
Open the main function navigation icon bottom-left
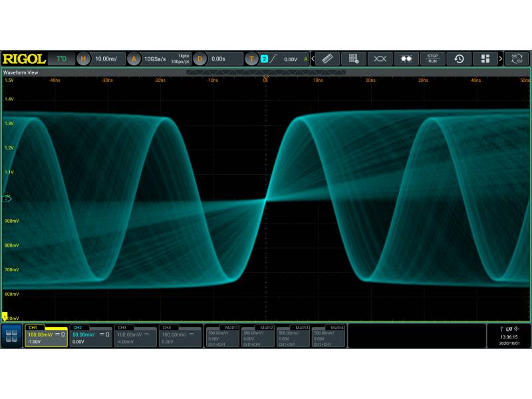click(12, 335)
